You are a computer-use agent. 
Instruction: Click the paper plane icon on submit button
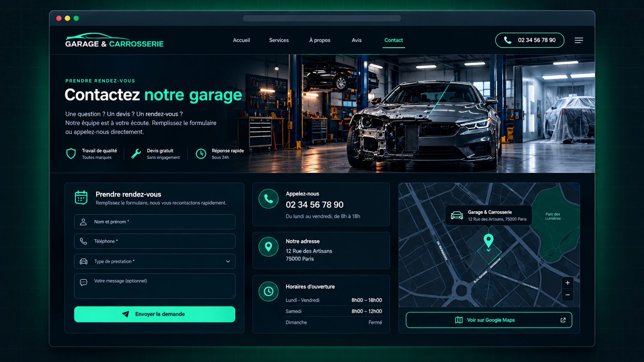(x=126, y=314)
